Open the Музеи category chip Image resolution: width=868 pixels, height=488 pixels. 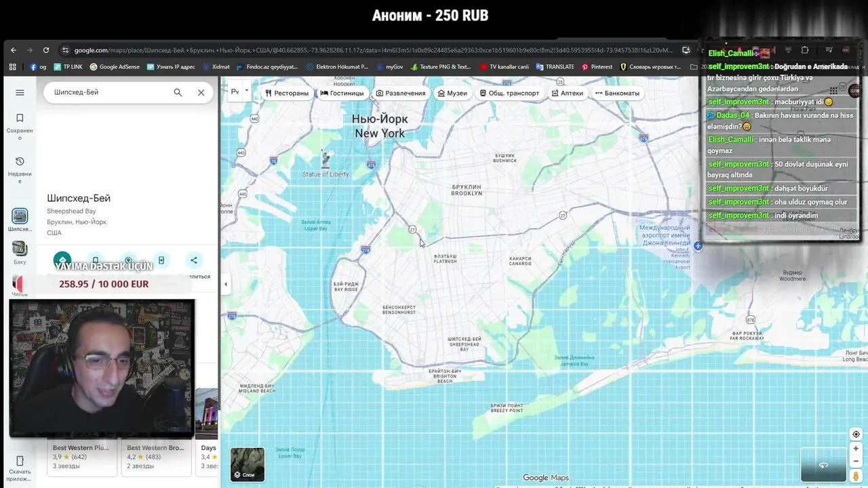(452, 93)
